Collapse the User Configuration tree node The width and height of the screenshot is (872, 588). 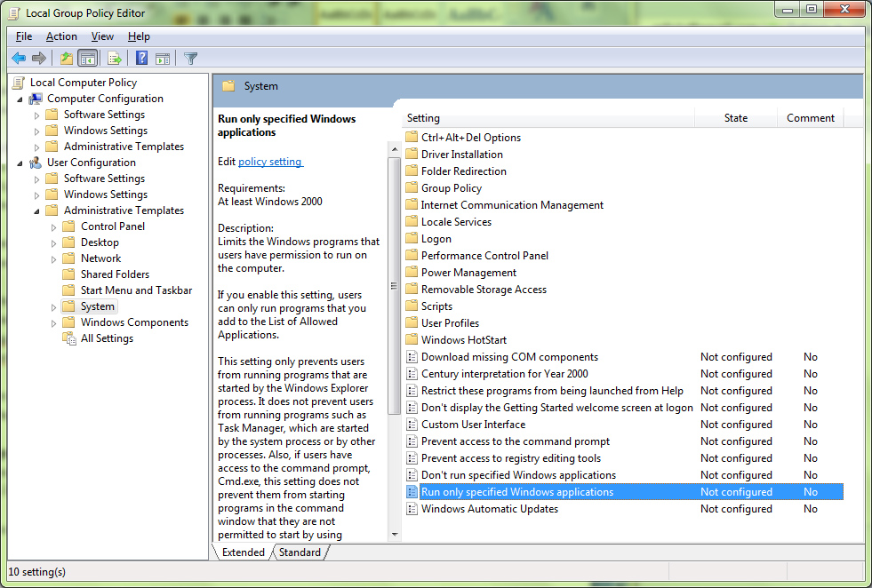[x=20, y=163]
